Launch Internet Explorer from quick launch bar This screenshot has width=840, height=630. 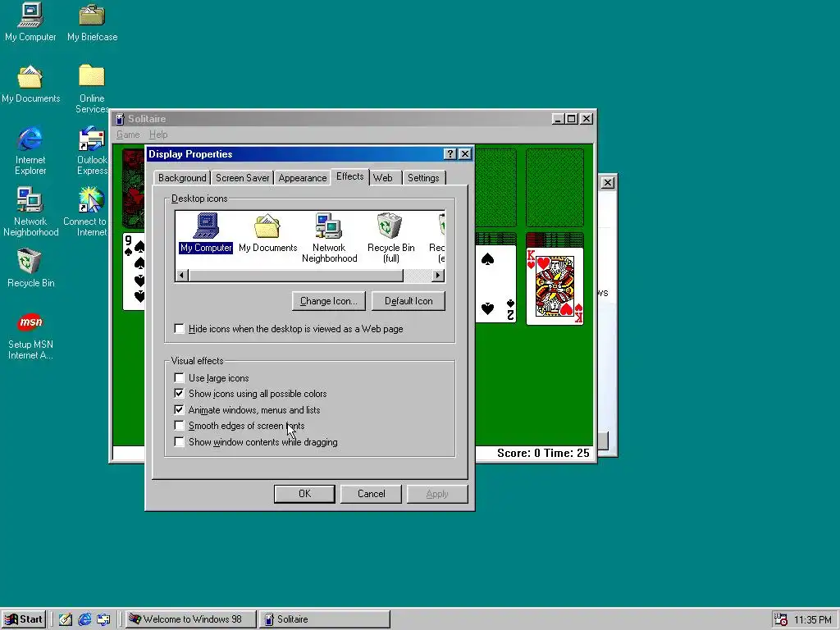[x=84, y=619]
